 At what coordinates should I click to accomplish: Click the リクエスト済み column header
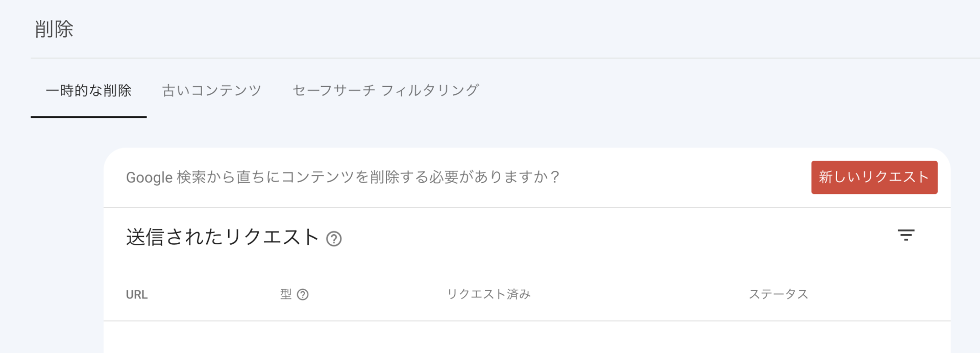coord(488,294)
